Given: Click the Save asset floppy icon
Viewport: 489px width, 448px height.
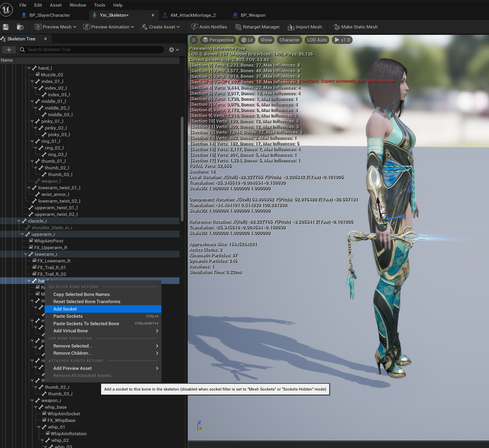Looking at the screenshot, I should [6, 27].
